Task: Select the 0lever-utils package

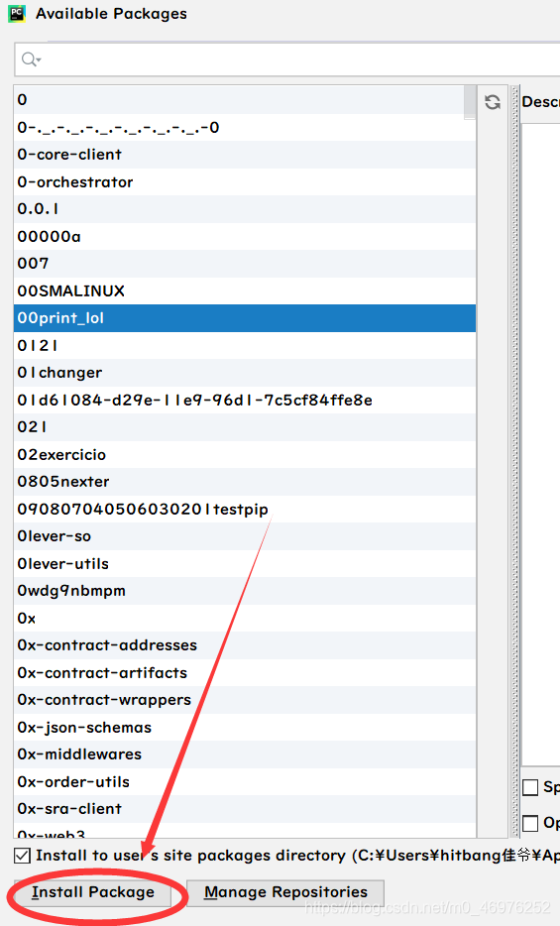Action: [x=245, y=563]
